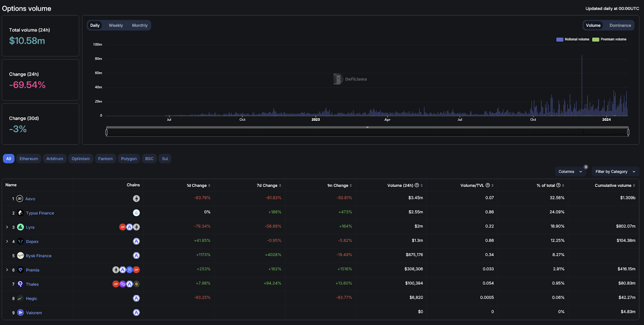Viewport: 644px width, 325px height.
Task: Click the Hegic logo icon
Action: [x=21, y=298]
